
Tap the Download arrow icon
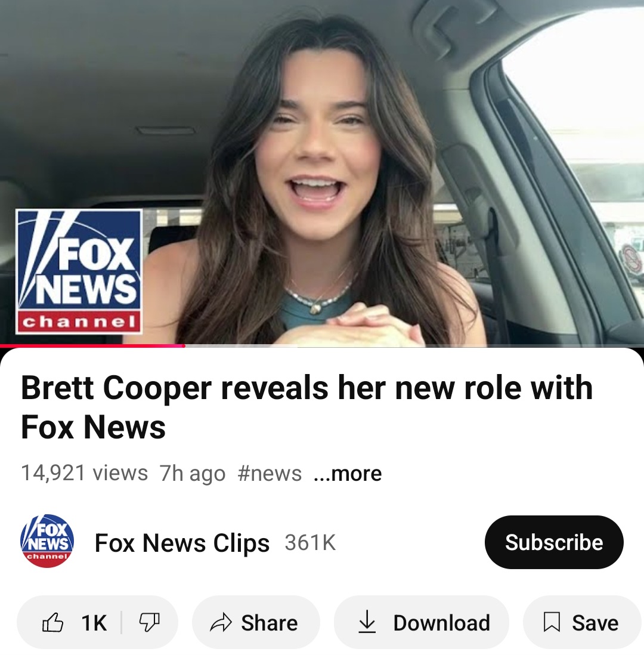pyautogui.click(x=367, y=622)
